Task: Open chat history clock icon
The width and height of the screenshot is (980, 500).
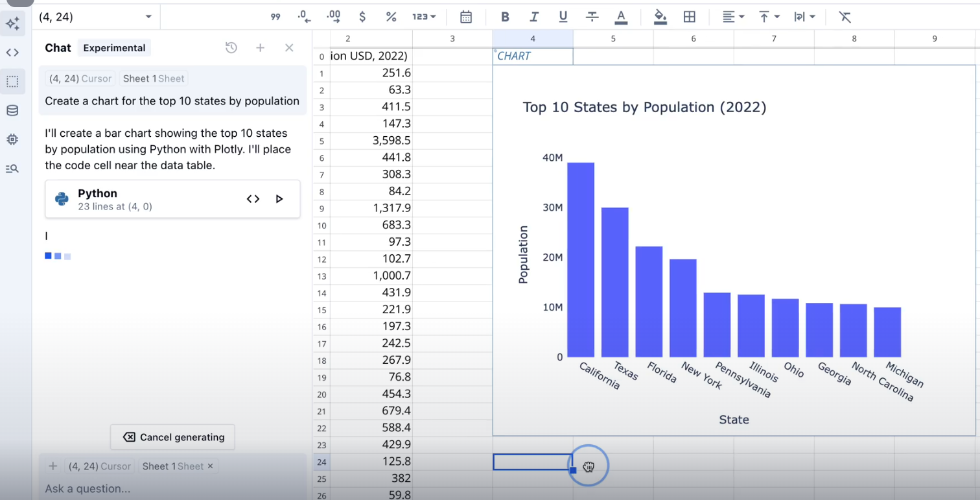Action: point(231,48)
